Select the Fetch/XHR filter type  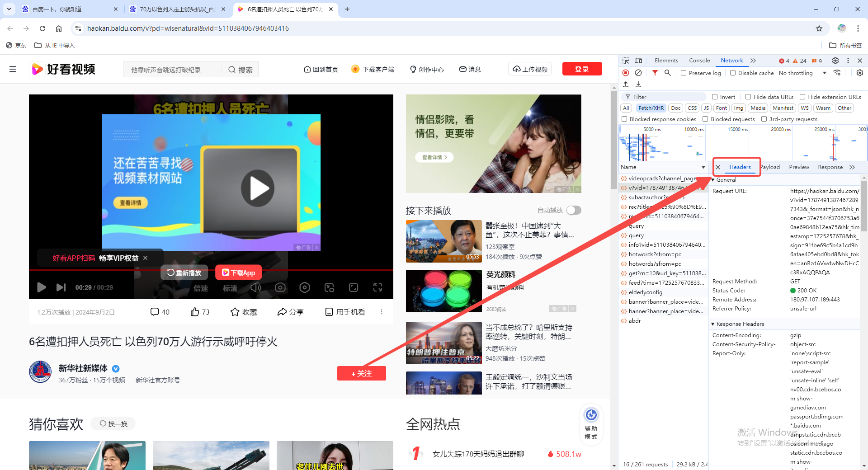[x=651, y=108]
